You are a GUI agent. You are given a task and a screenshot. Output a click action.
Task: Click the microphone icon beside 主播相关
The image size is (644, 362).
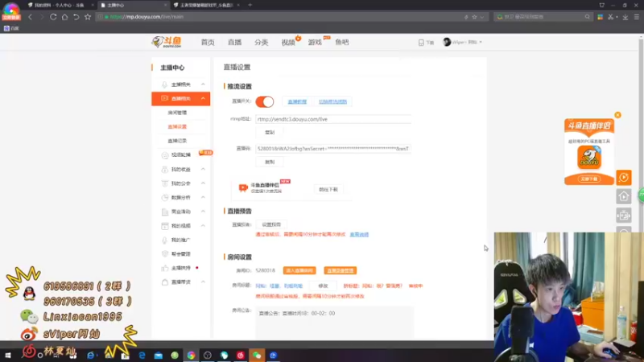[x=165, y=84]
